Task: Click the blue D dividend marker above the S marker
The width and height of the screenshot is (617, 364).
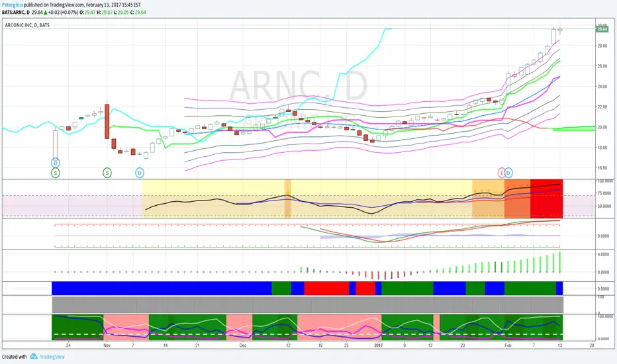Action: pos(56,163)
